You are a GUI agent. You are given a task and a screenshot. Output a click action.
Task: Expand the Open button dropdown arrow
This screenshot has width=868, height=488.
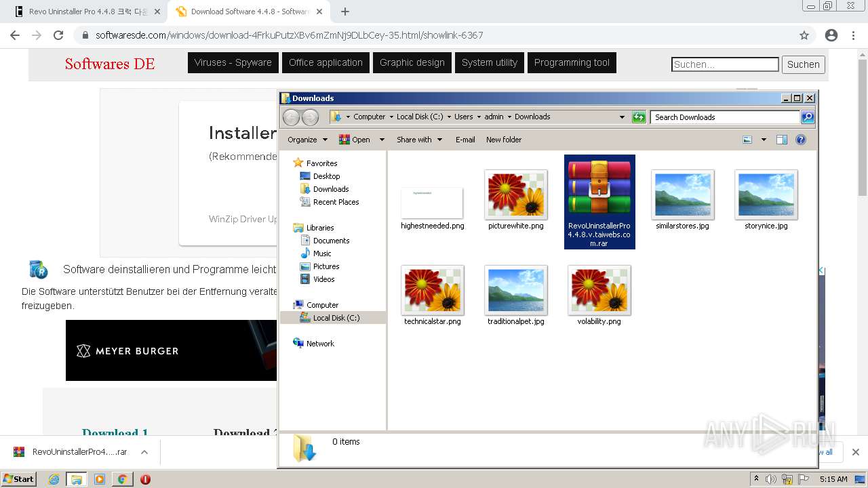coord(382,140)
